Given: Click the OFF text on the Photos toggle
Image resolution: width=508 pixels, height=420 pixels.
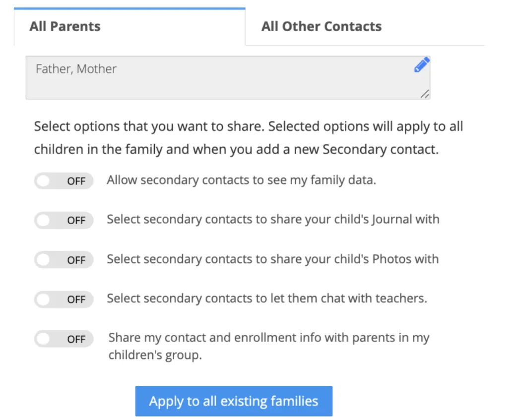Looking at the screenshot, I should tap(76, 260).
